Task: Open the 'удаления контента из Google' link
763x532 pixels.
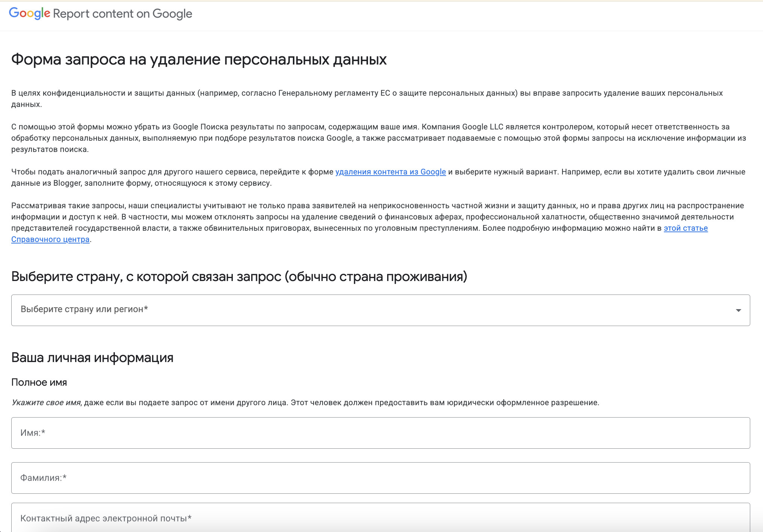Action: [x=391, y=172]
